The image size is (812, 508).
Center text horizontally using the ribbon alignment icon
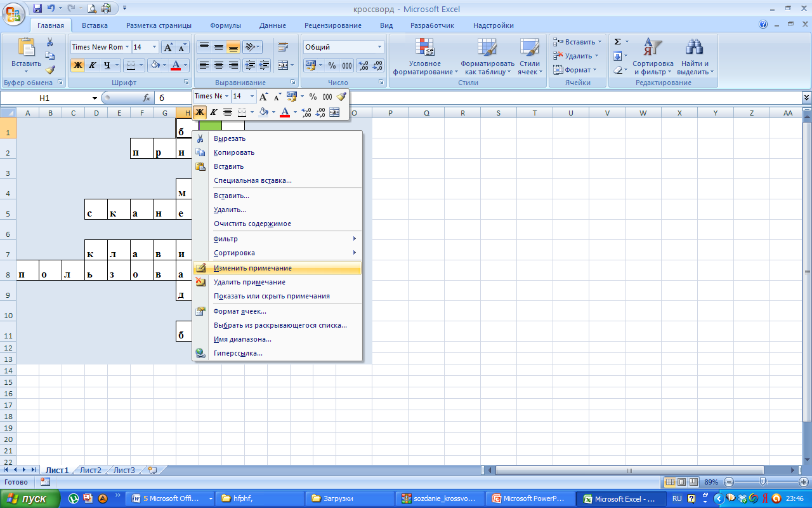click(x=219, y=65)
